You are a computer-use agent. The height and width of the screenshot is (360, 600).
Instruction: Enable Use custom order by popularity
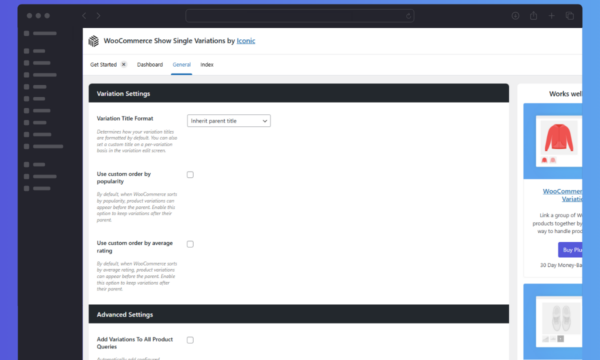[190, 175]
